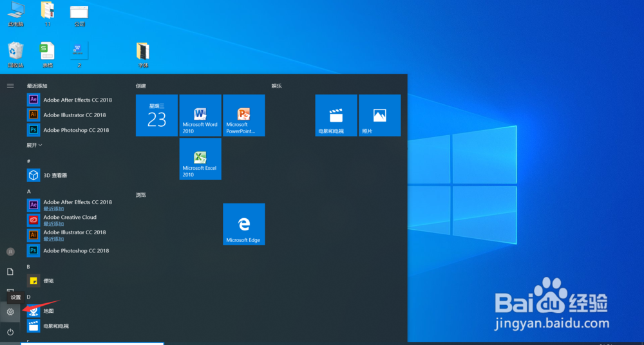Click the 娱乐 tile group header
The image size is (644, 345).
pos(276,86)
